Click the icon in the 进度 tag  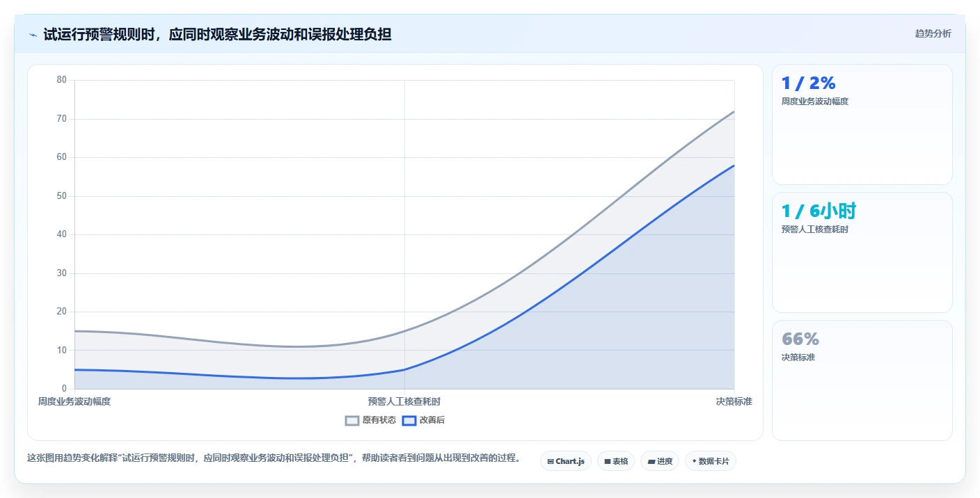click(651, 461)
